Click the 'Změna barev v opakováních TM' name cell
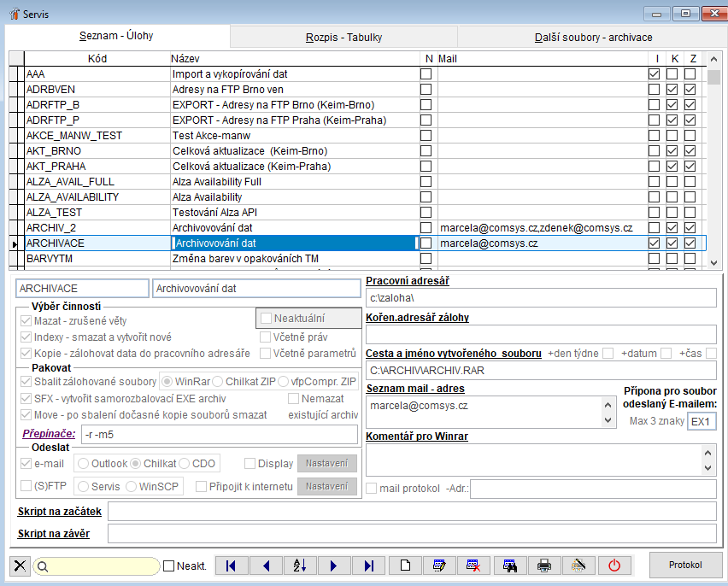 click(x=295, y=259)
